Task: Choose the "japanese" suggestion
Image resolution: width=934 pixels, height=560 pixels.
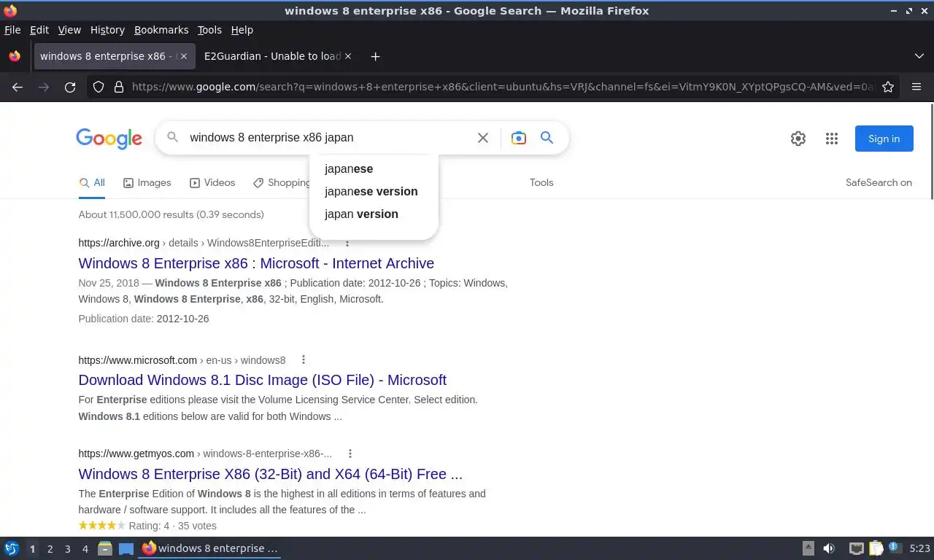Action: 373,168
